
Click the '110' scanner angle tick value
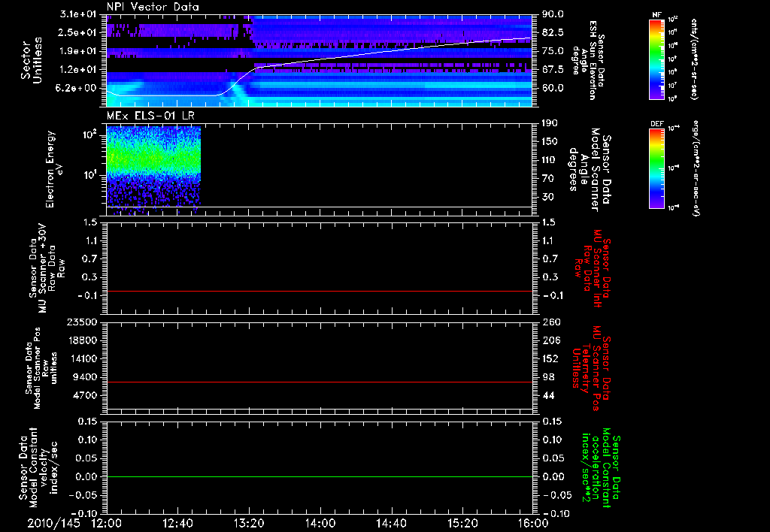point(550,160)
